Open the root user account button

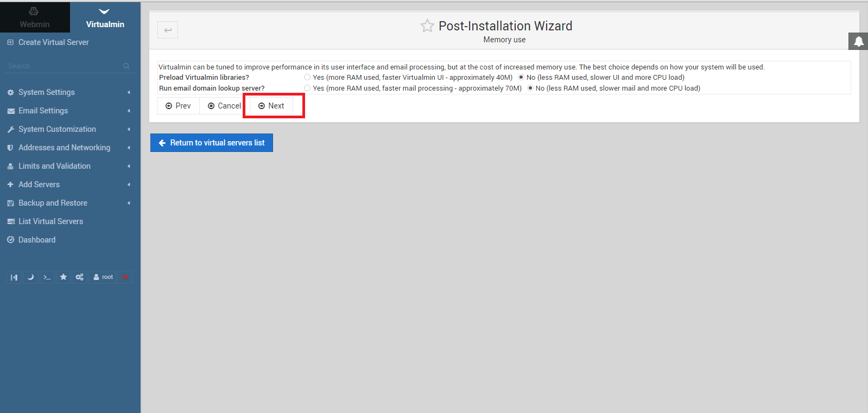tap(103, 277)
